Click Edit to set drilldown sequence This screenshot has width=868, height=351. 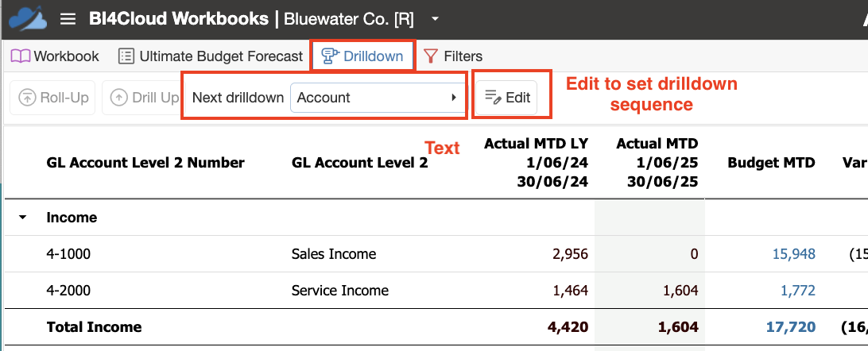[506, 98]
